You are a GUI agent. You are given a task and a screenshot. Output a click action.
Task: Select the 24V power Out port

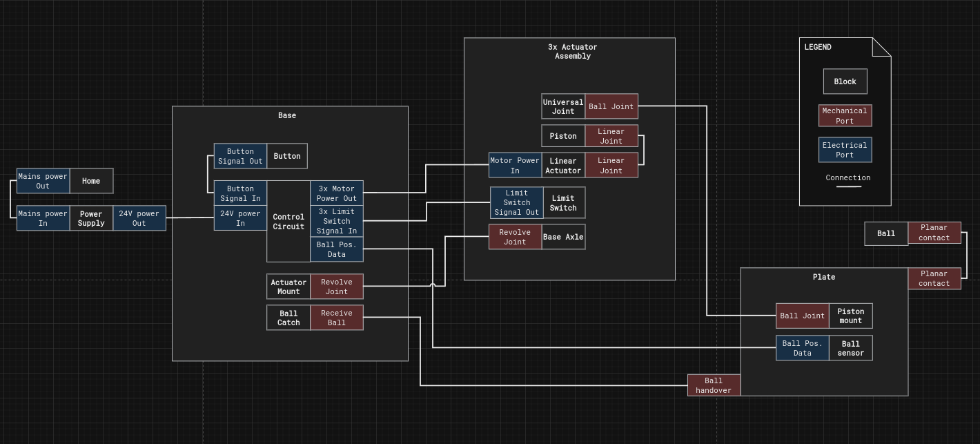(139, 218)
